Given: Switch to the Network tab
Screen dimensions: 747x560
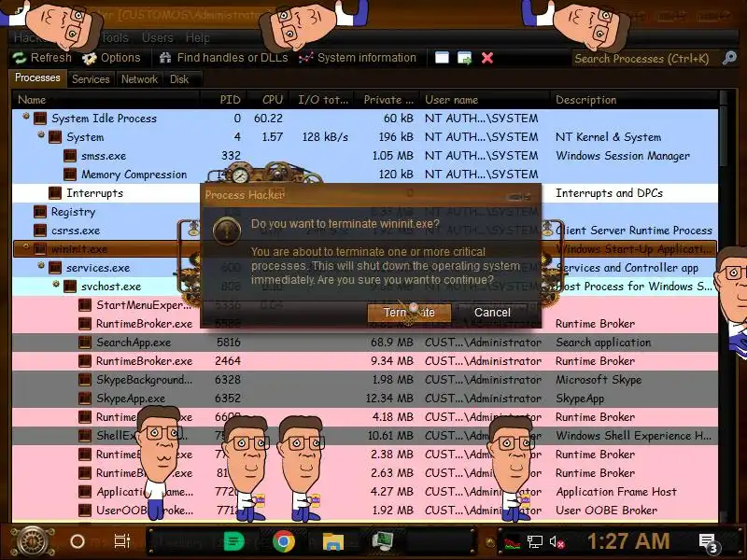Looking at the screenshot, I should [x=139, y=79].
